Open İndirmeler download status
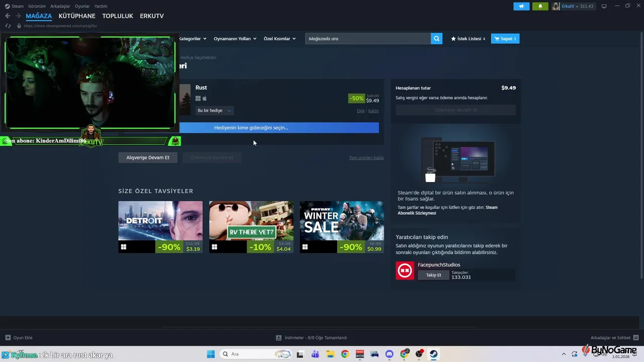644x362 pixels. click(312, 338)
